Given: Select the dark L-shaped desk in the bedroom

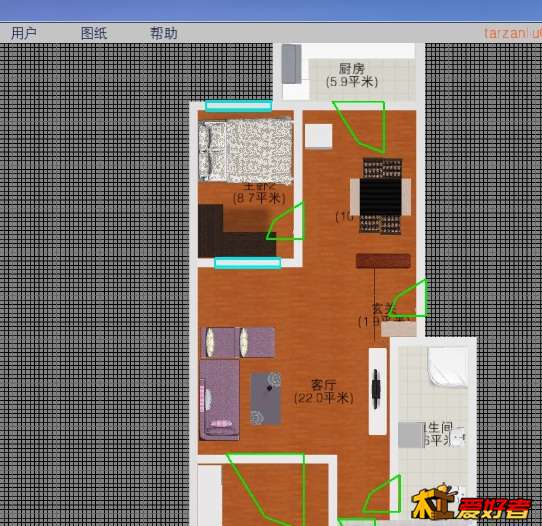Looking at the screenshot, I should click(x=237, y=231).
